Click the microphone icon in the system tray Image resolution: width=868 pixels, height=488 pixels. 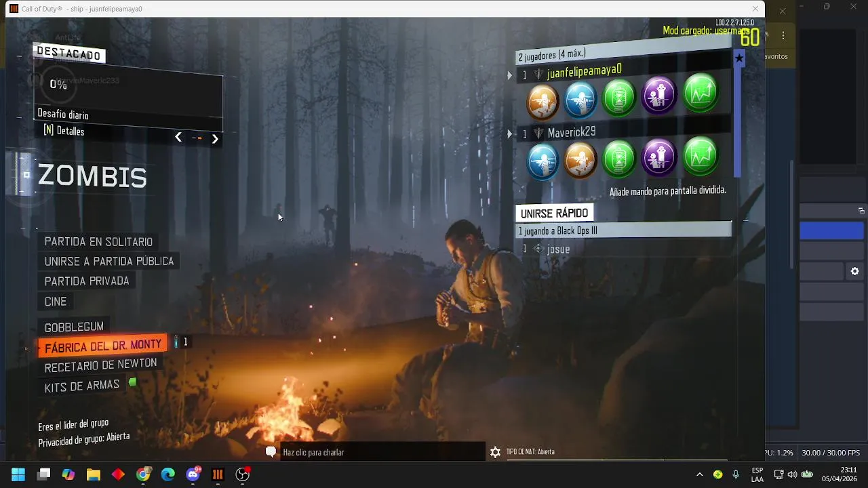pyautogui.click(x=736, y=474)
